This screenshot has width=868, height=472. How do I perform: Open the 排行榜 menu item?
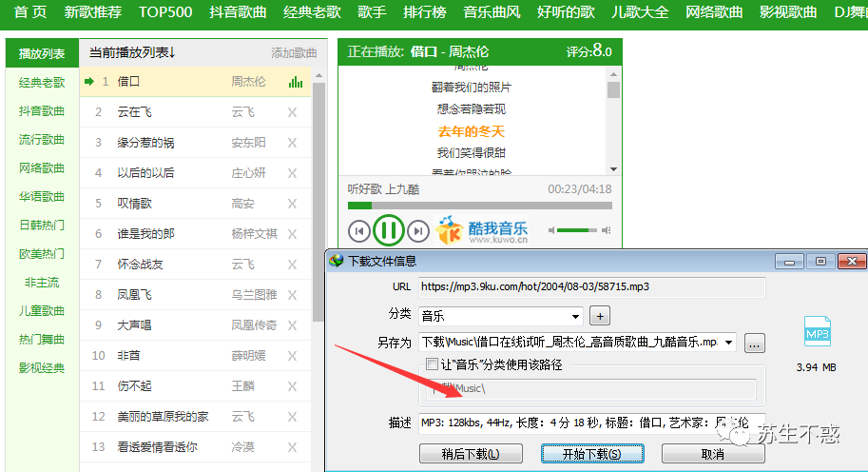click(425, 11)
